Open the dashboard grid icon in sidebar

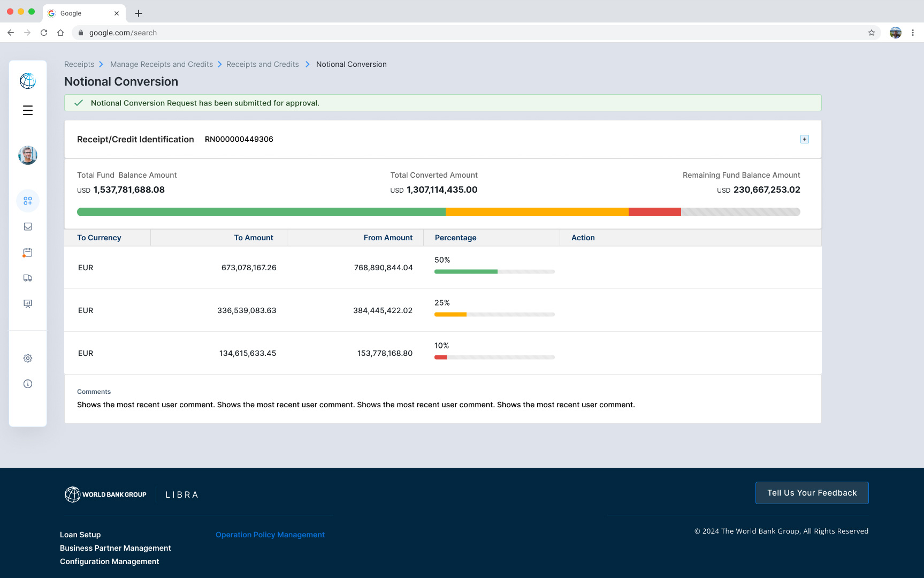[x=28, y=201]
